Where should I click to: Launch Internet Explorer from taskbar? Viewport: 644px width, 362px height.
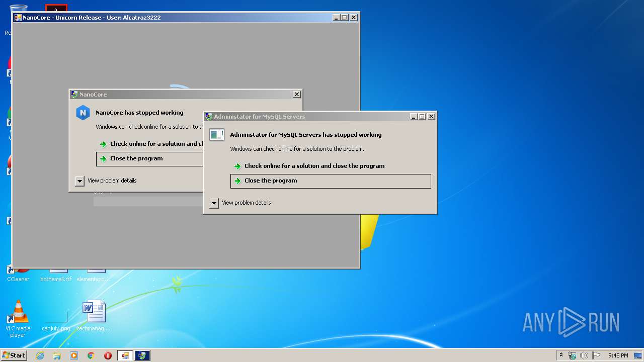(x=40, y=355)
